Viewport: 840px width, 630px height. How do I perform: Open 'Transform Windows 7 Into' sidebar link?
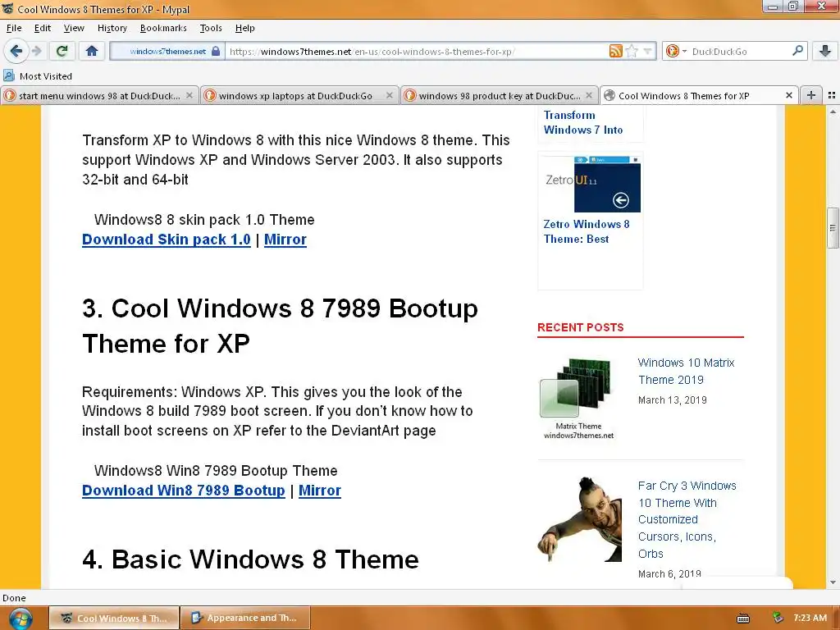click(583, 122)
